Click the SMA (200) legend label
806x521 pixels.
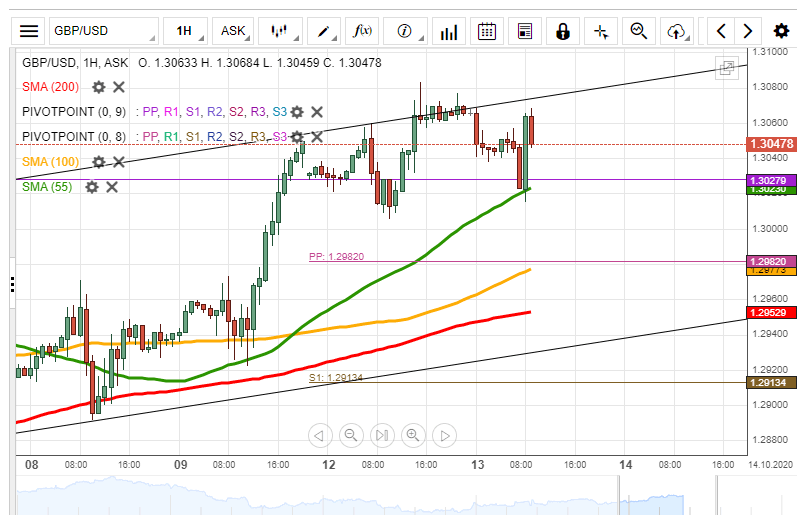[50, 87]
